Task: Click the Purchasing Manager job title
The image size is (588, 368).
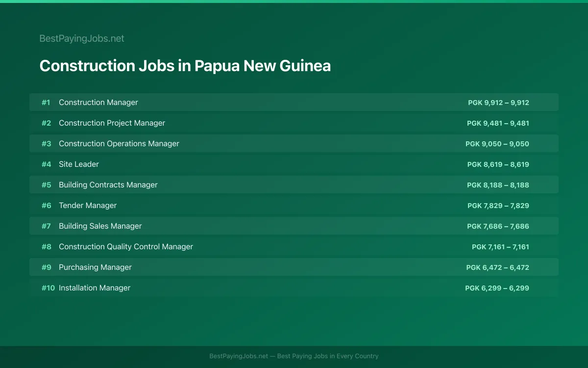Action: coord(95,267)
